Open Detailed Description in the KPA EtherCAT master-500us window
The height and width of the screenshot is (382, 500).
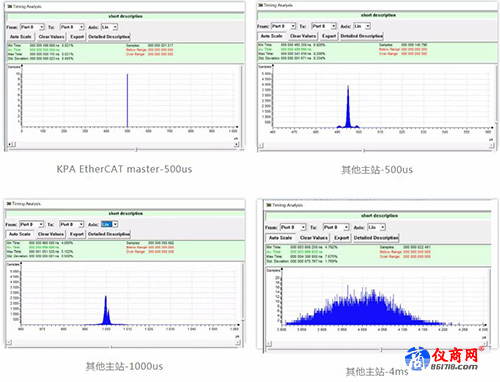(109, 37)
